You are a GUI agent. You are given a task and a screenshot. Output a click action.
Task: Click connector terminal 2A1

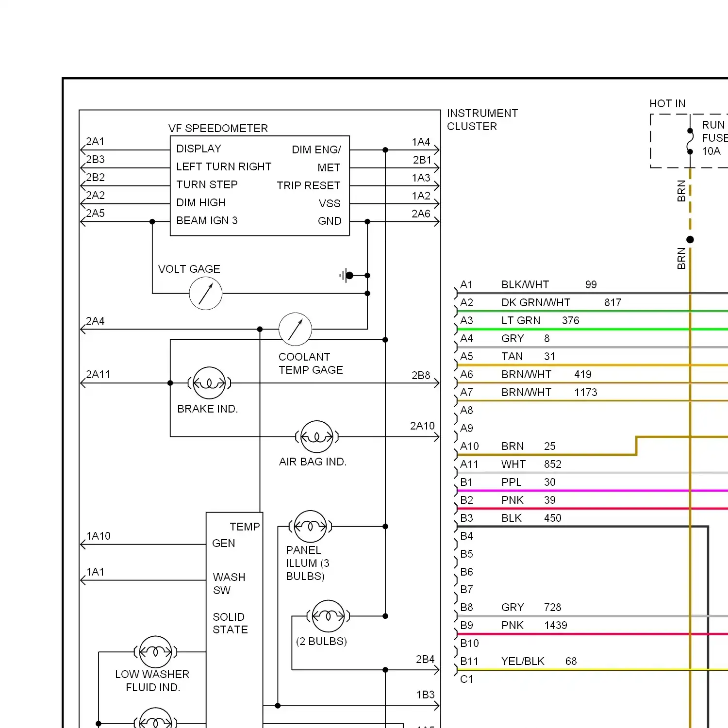pyautogui.click(x=95, y=141)
